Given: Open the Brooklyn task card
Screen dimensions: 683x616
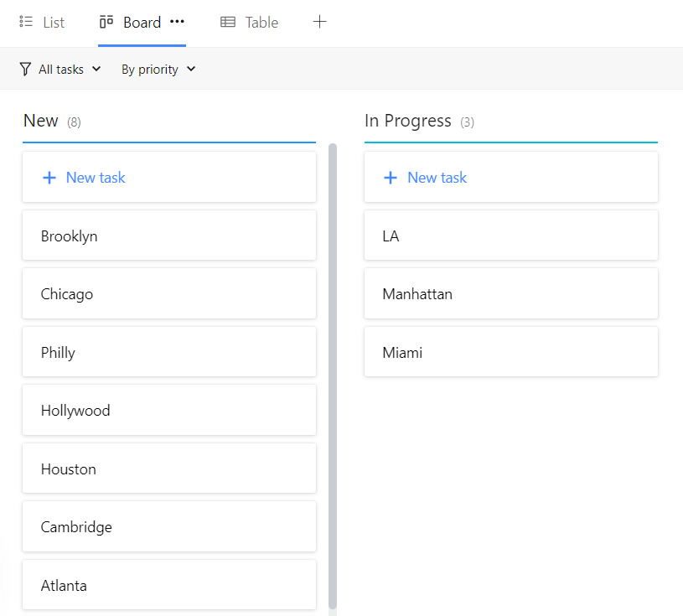Looking at the screenshot, I should [x=169, y=236].
